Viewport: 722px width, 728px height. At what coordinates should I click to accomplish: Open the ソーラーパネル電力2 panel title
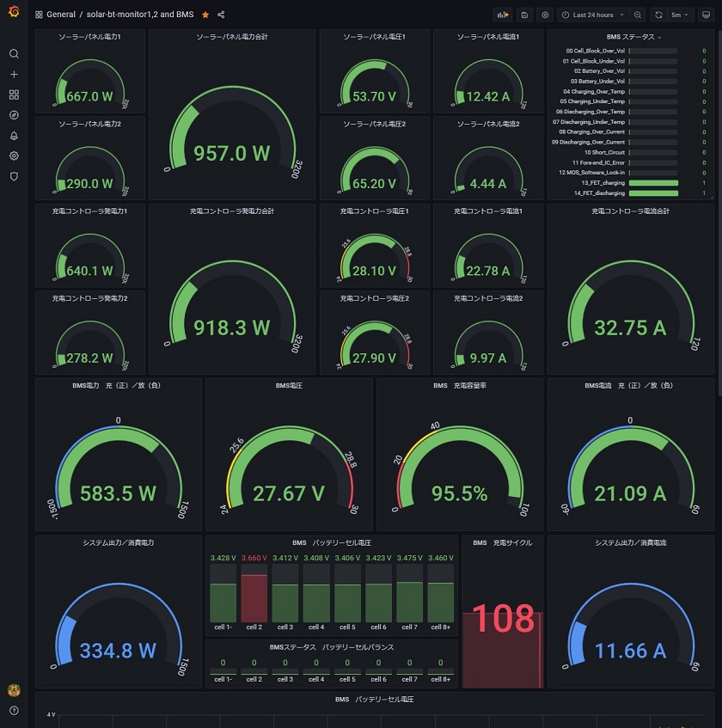pyautogui.click(x=89, y=124)
